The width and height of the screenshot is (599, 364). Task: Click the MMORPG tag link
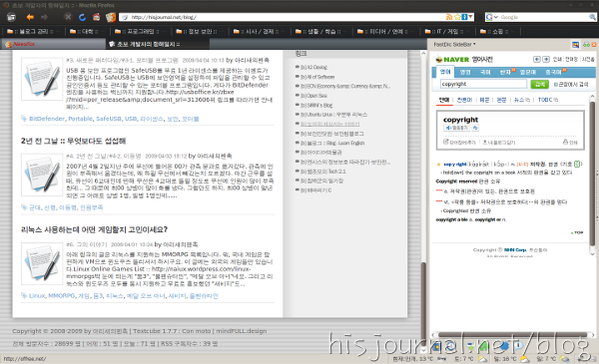tap(62, 296)
